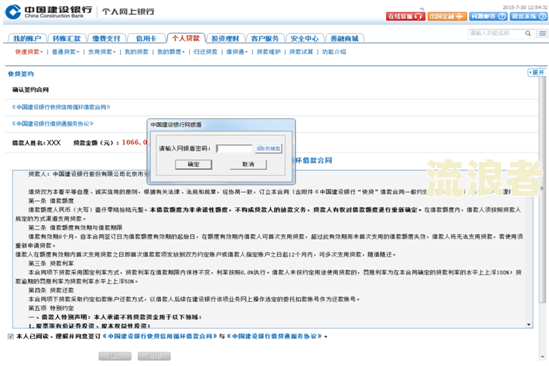Switch to 善融商城 tab

coord(345,38)
